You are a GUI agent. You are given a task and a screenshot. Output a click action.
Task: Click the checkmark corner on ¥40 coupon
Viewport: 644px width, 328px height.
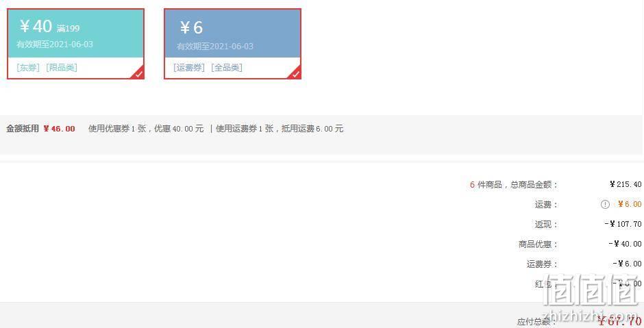(x=139, y=74)
